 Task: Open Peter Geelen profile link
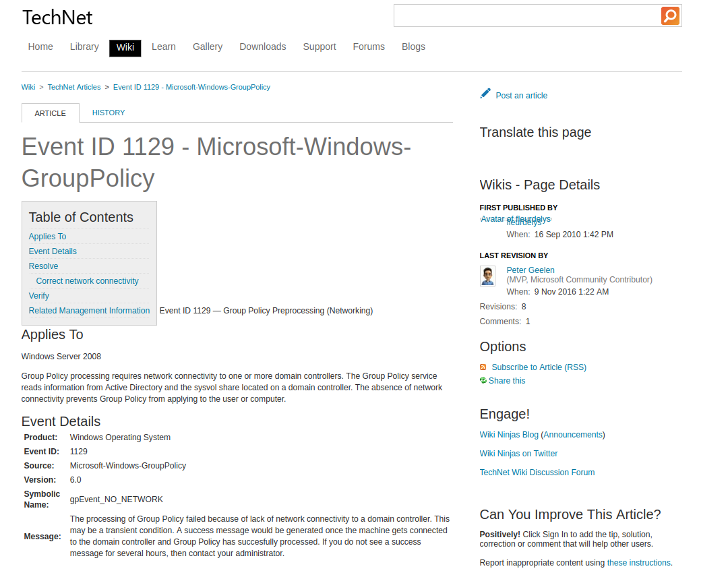click(x=530, y=270)
